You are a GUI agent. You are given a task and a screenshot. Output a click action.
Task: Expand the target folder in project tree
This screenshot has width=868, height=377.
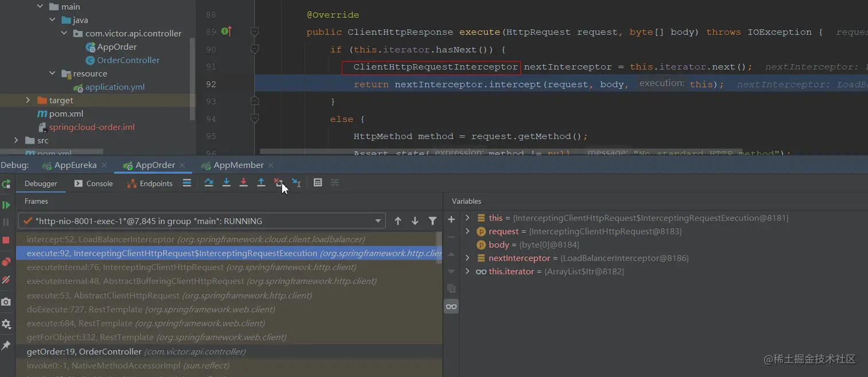tap(28, 101)
